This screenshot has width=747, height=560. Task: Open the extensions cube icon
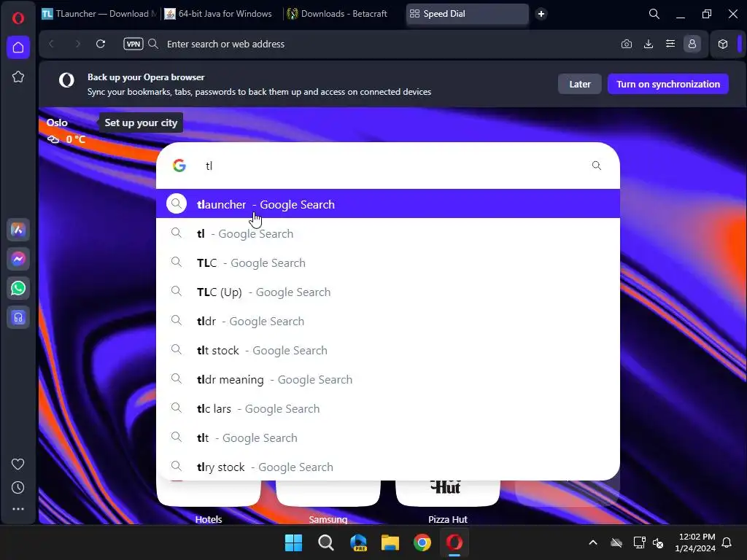(723, 44)
